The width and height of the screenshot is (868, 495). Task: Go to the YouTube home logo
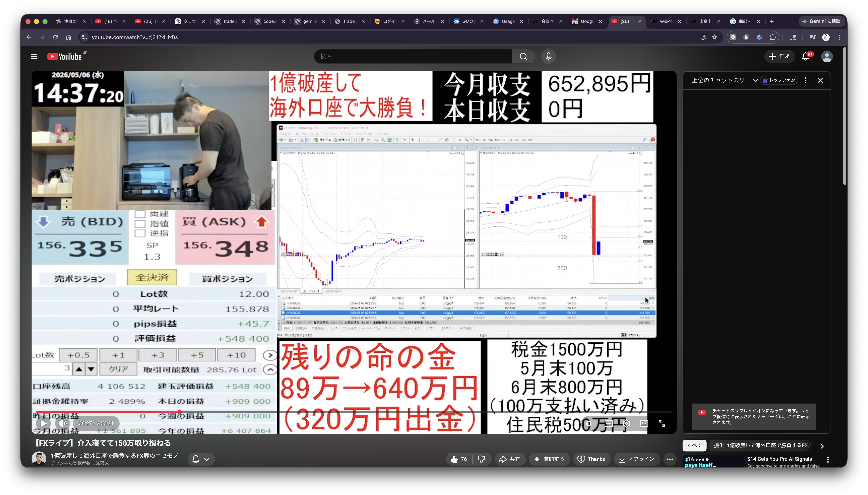65,56
